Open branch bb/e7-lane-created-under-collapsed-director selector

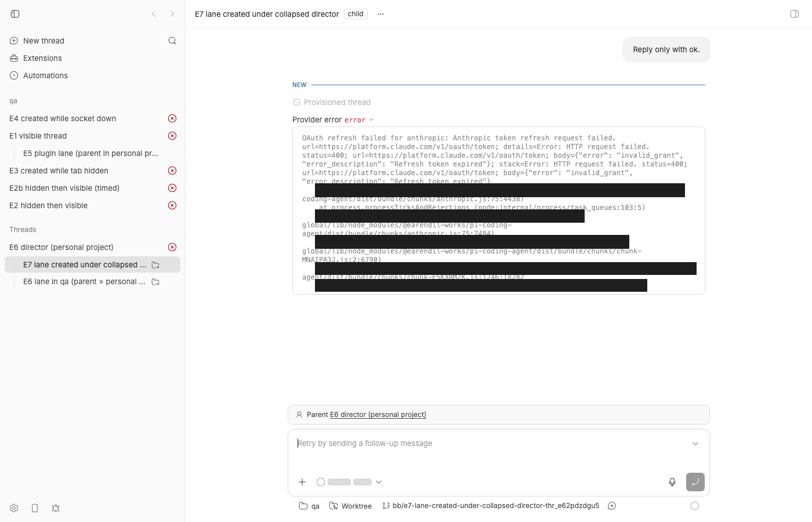click(x=491, y=506)
